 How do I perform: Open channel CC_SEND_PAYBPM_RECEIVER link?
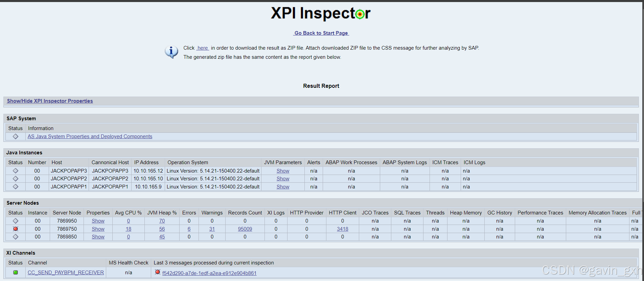[66, 273]
